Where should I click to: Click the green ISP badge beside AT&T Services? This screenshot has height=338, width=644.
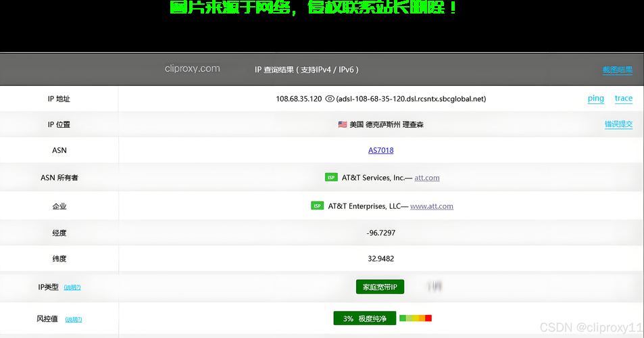click(331, 177)
